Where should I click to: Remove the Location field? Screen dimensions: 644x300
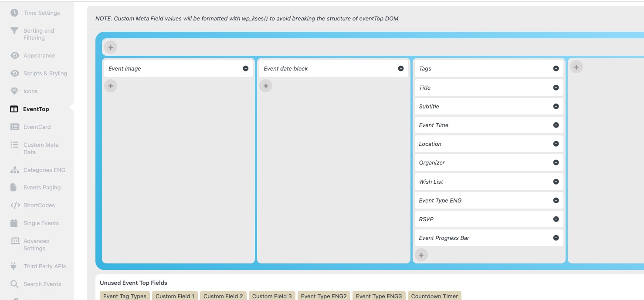(x=556, y=144)
